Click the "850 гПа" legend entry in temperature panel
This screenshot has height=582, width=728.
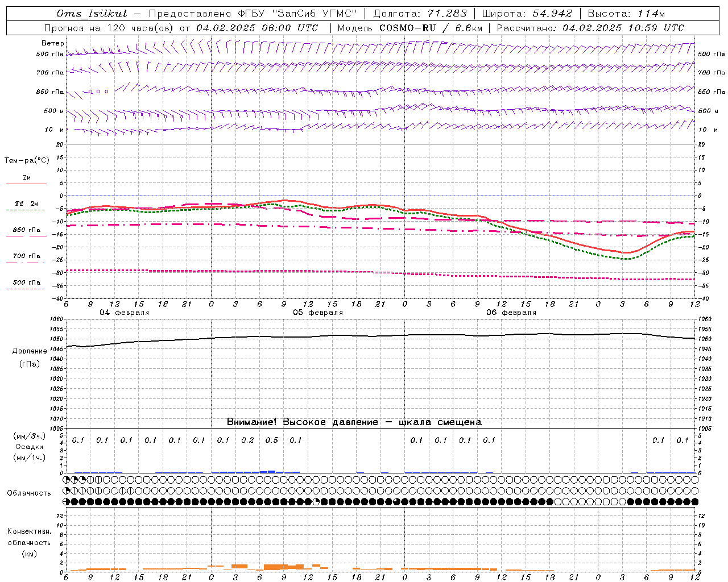point(27,230)
